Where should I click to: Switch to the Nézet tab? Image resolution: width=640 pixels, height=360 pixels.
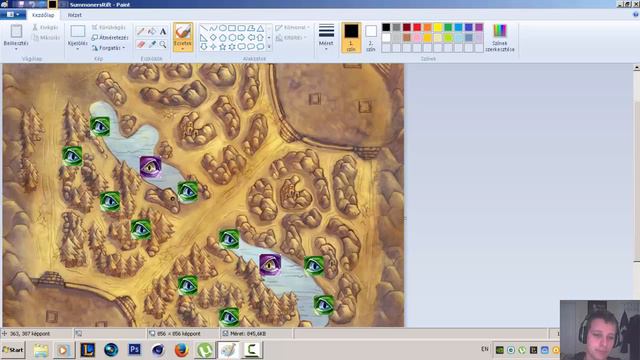pos(75,15)
